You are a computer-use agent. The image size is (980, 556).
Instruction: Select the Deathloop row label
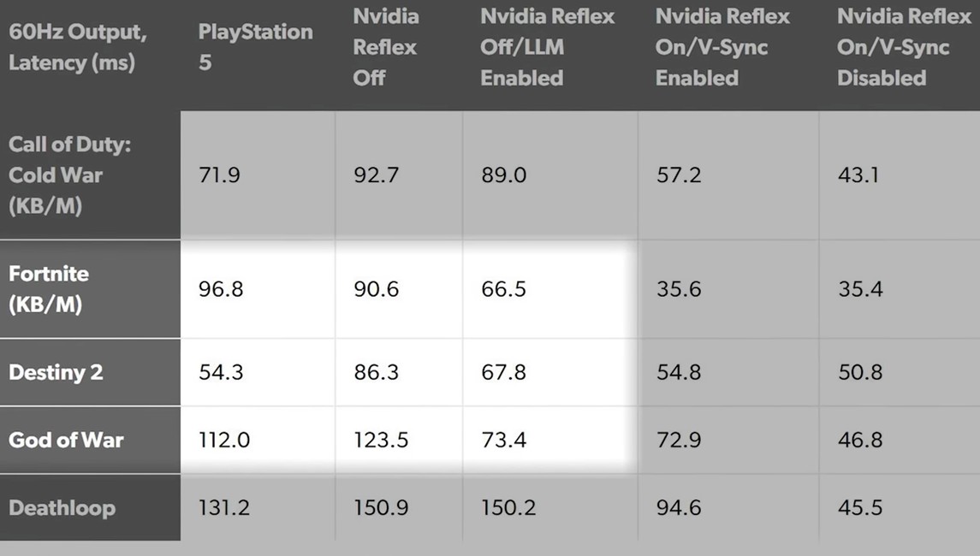click(62, 507)
